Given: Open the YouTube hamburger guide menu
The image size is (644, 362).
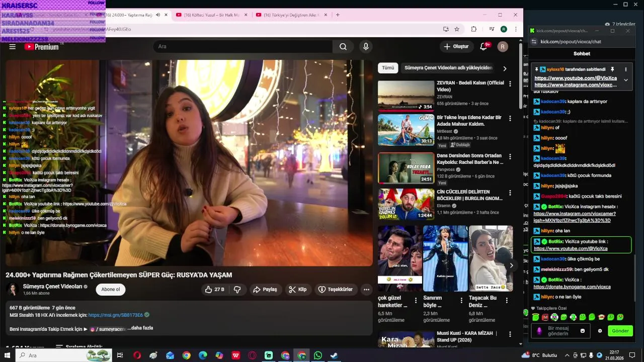Looking at the screenshot, I should click(x=13, y=47).
